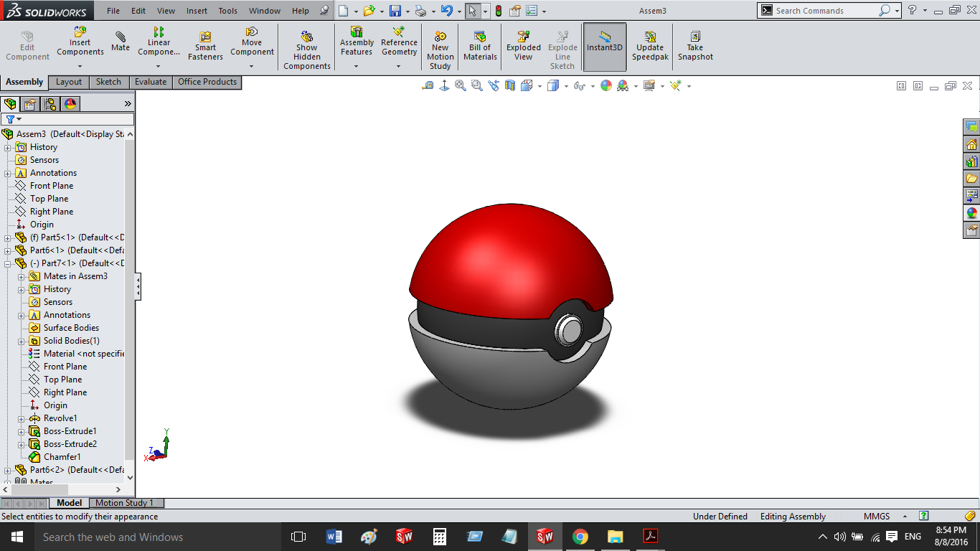The height and width of the screenshot is (551, 980).
Task: Click Take Snapshot
Action: coord(695,47)
